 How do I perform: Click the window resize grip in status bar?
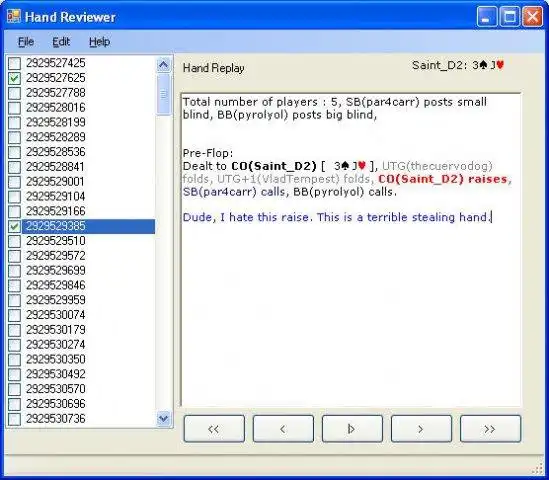537,469
